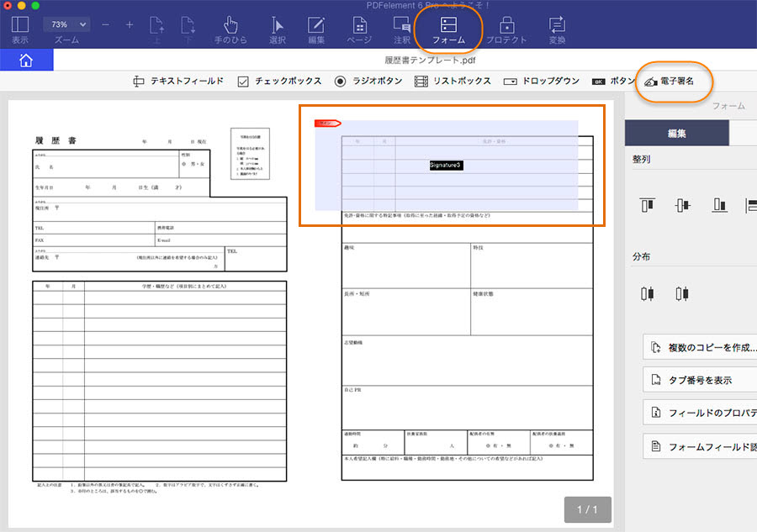Add a リストボックス list box field

point(453,81)
